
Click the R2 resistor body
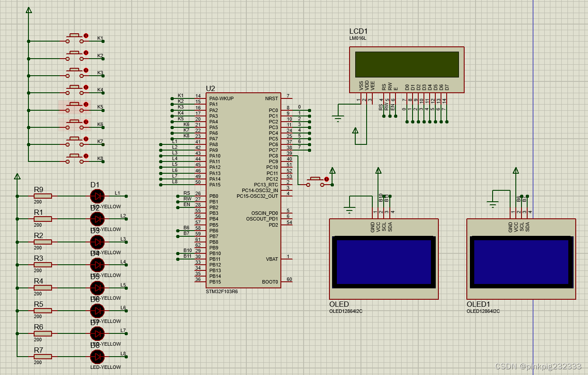(x=43, y=242)
